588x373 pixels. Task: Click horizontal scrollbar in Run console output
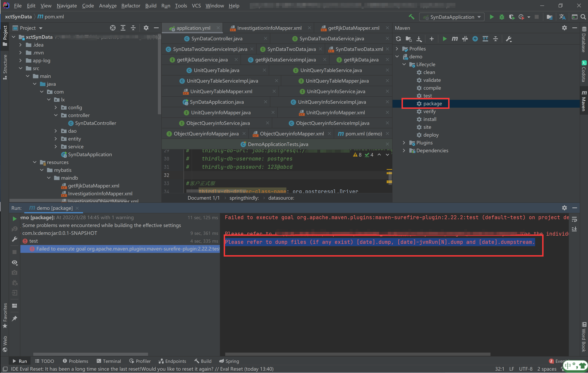tap(357, 354)
